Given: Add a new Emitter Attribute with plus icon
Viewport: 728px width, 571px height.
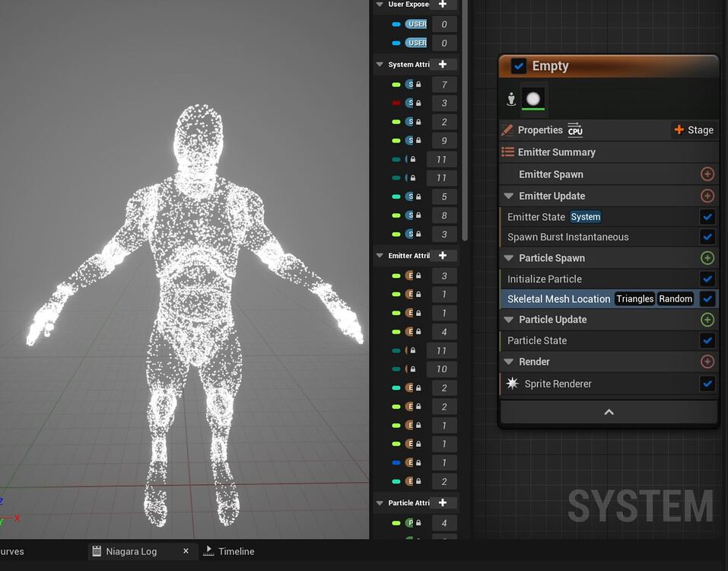Looking at the screenshot, I should point(444,255).
